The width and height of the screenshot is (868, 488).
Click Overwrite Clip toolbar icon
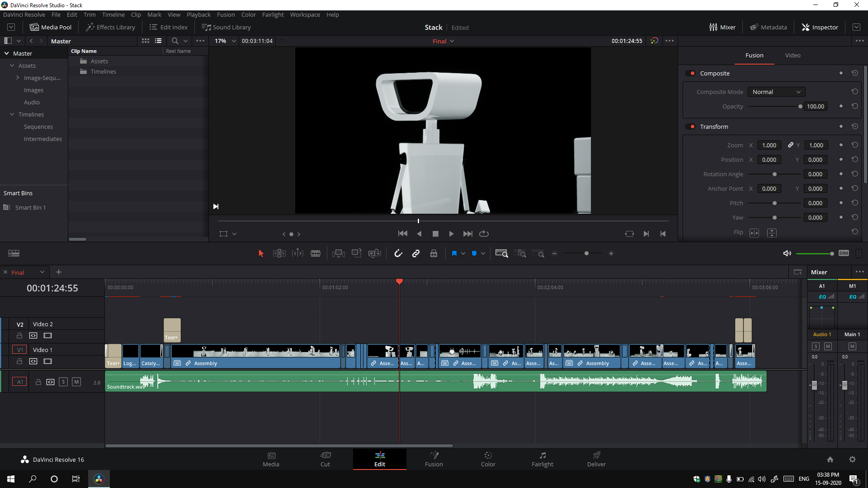357,253
